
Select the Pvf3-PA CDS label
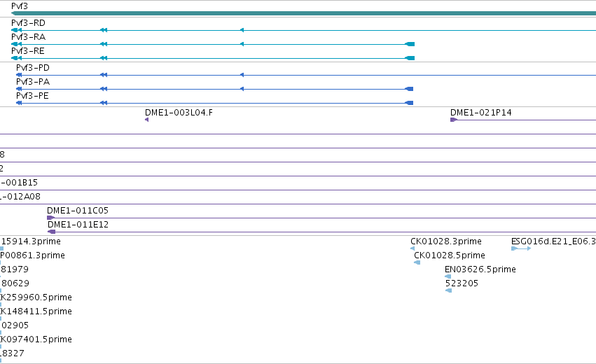(x=33, y=82)
